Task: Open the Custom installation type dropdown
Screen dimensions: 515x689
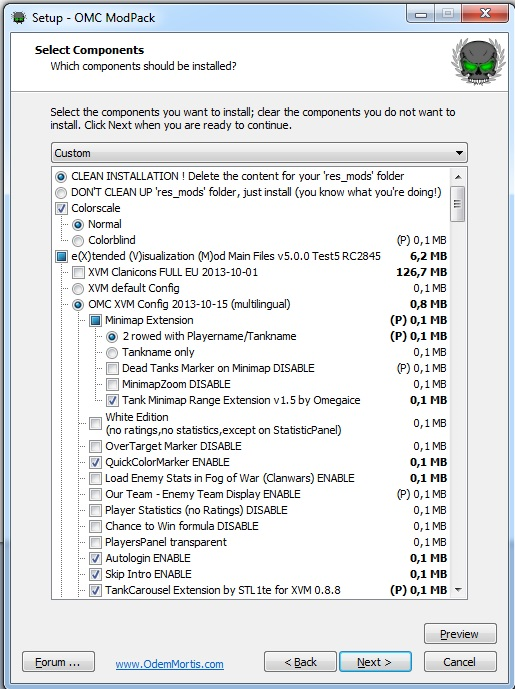Action: (x=259, y=153)
